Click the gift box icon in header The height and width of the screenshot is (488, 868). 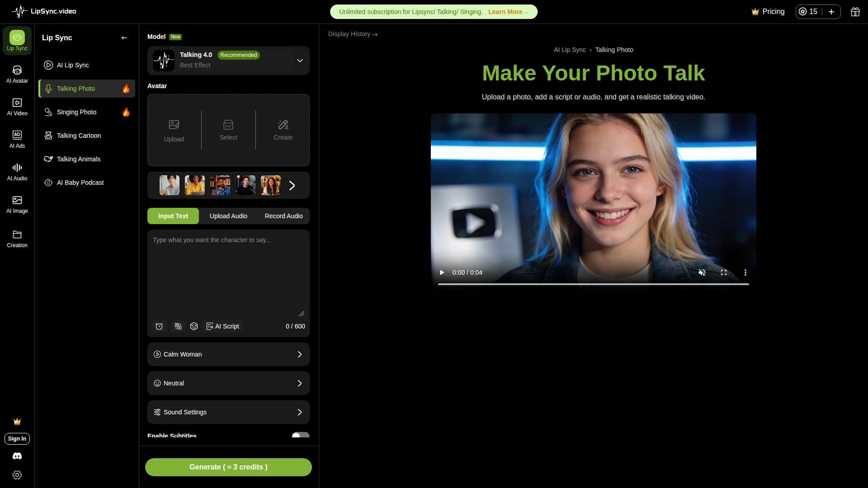click(x=855, y=12)
